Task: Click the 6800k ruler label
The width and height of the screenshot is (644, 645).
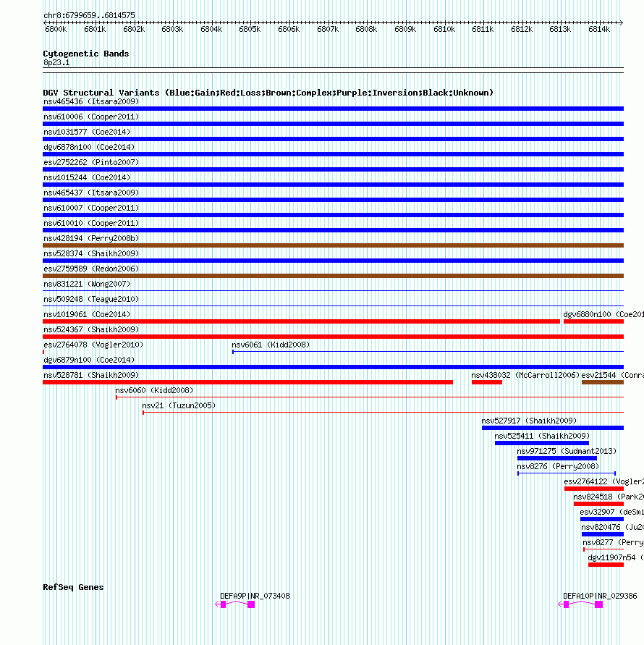Action: (x=56, y=30)
